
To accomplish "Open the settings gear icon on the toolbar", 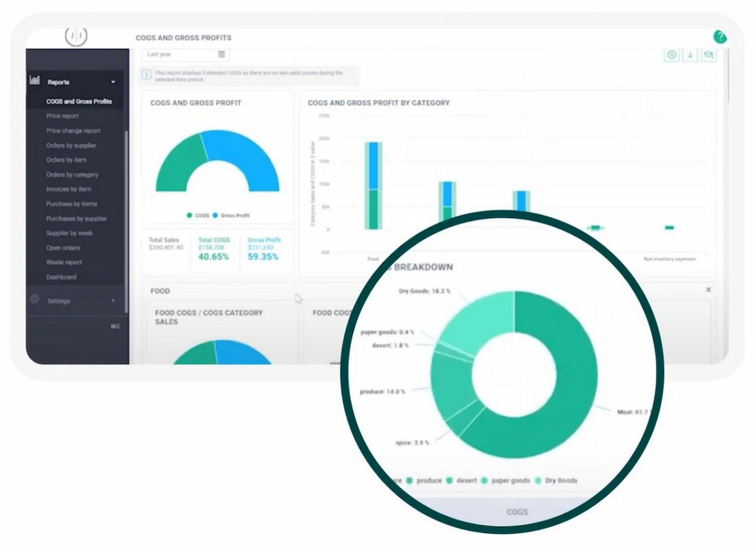I will point(672,55).
